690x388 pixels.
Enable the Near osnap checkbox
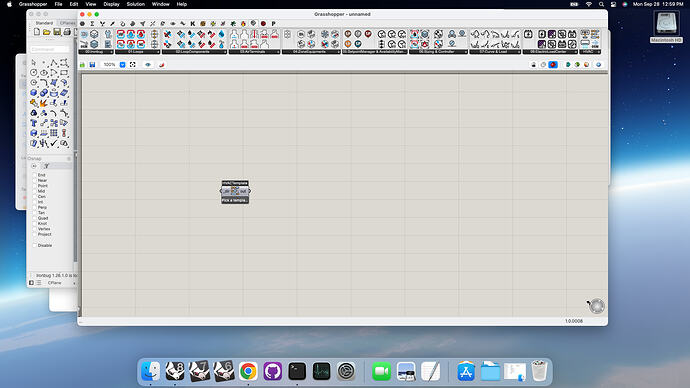34,180
